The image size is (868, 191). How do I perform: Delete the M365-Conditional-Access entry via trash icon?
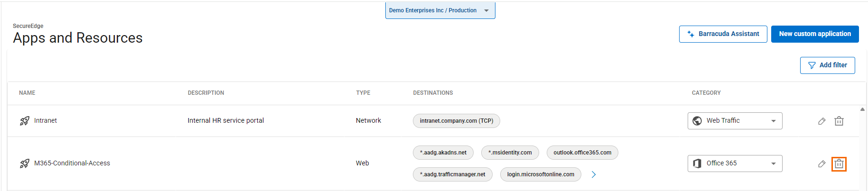coord(839,164)
